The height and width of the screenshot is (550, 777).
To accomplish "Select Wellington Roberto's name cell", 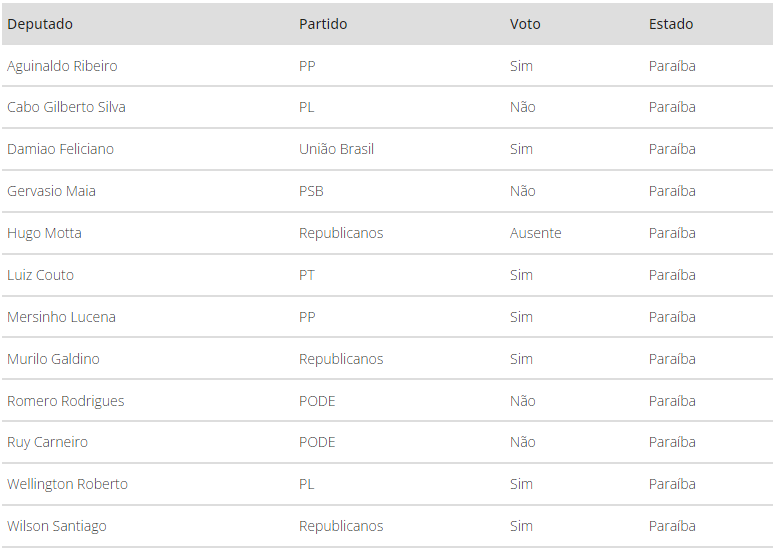I will pyautogui.click(x=67, y=484).
